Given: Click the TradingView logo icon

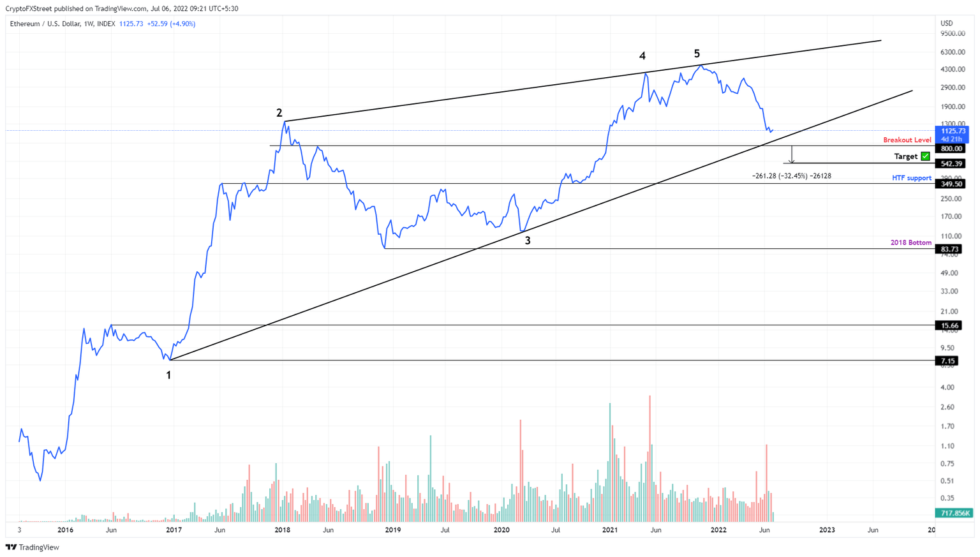Looking at the screenshot, I should pos(11,547).
